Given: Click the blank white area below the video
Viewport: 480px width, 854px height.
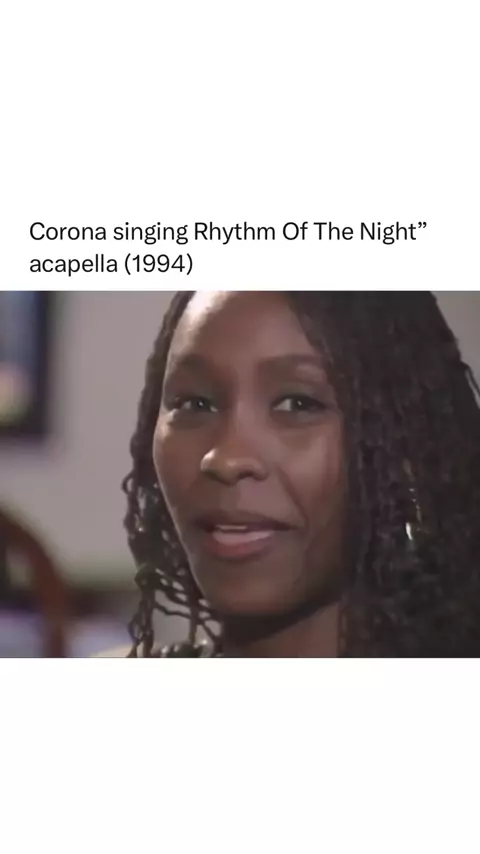Looking at the screenshot, I should pos(240,756).
